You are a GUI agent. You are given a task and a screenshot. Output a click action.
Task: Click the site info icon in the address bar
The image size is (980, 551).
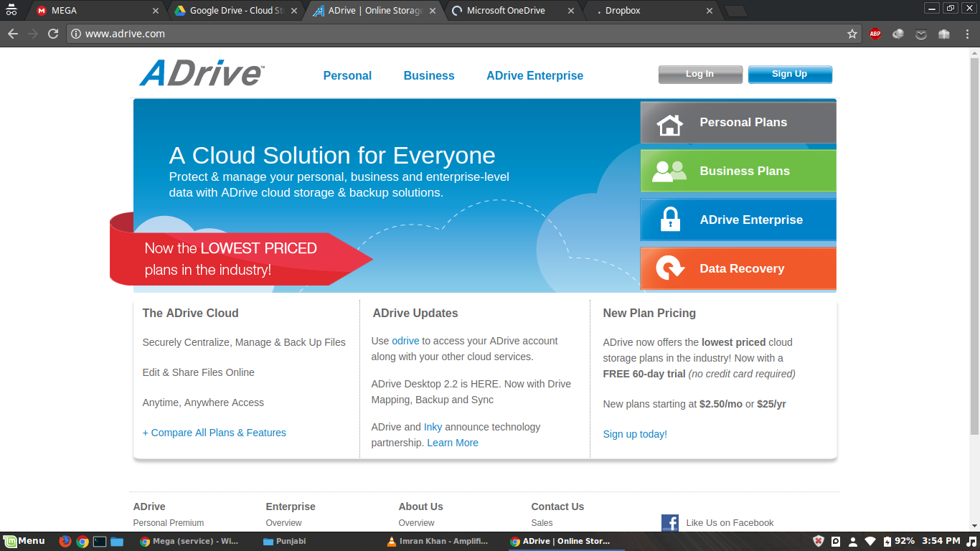tap(75, 34)
